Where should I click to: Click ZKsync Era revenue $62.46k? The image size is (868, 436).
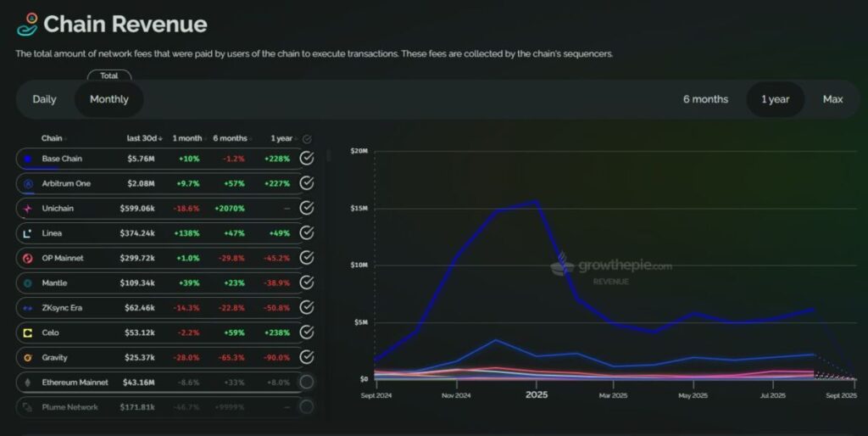[x=140, y=308]
